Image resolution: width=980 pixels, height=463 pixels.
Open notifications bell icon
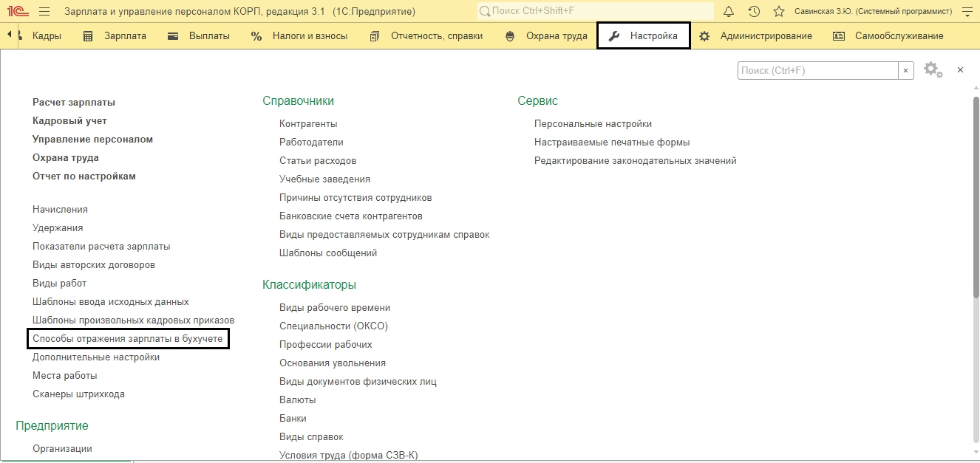pyautogui.click(x=729, y=12)
